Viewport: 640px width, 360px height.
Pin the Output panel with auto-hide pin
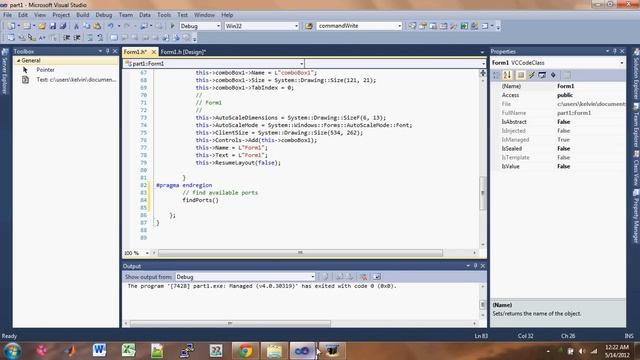coord(476,266)
